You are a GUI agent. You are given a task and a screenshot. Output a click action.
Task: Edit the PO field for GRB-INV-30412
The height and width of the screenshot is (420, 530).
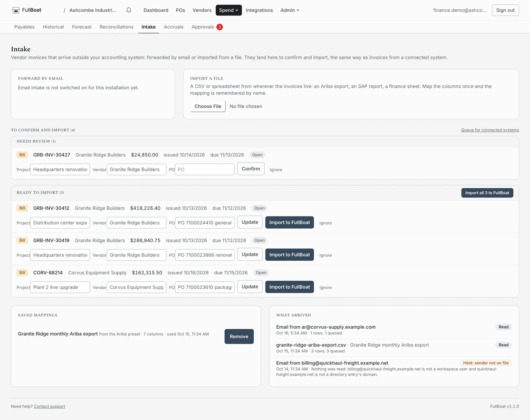tap(205, 223)
